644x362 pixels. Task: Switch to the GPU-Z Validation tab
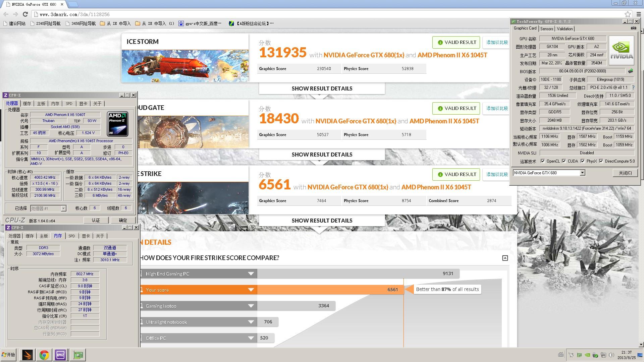pos(565,29)
